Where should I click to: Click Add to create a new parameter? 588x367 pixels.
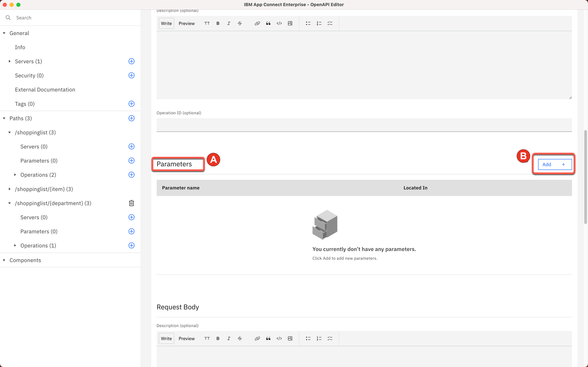[x=554, y=164]
